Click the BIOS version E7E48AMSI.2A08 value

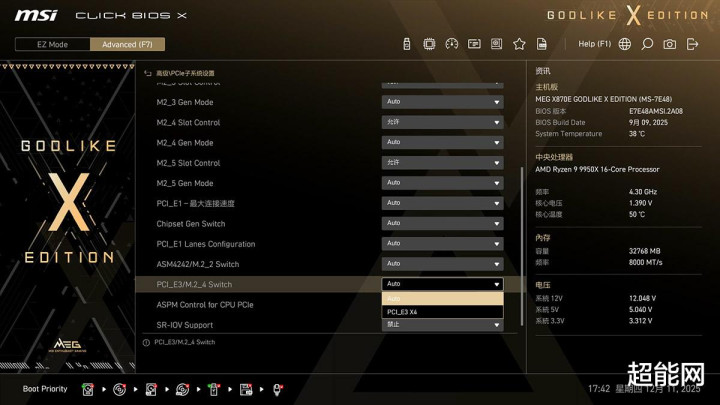(x=656, y=111)
